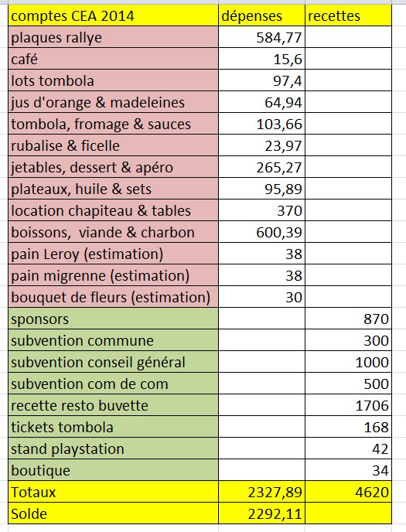Select the 'comptes CEA 2014' header cell
The width and height of the screenshot is (406, 532).
(x=113, y=15)
